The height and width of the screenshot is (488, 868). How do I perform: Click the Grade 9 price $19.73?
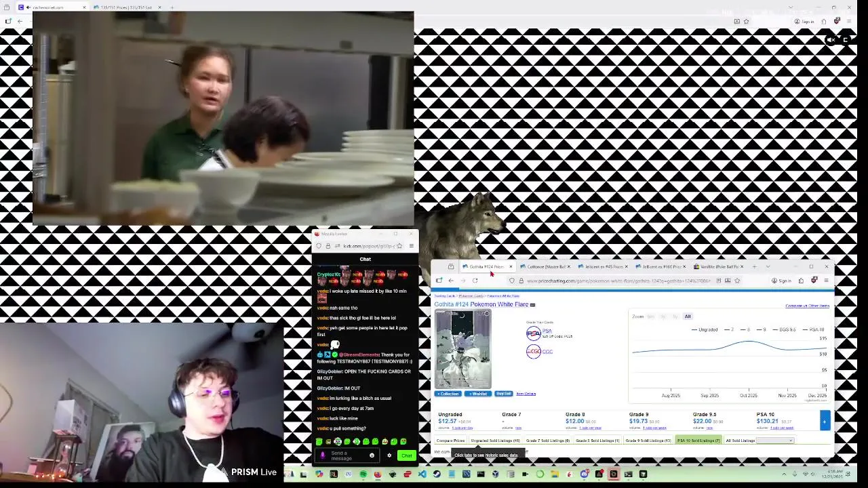638,422
